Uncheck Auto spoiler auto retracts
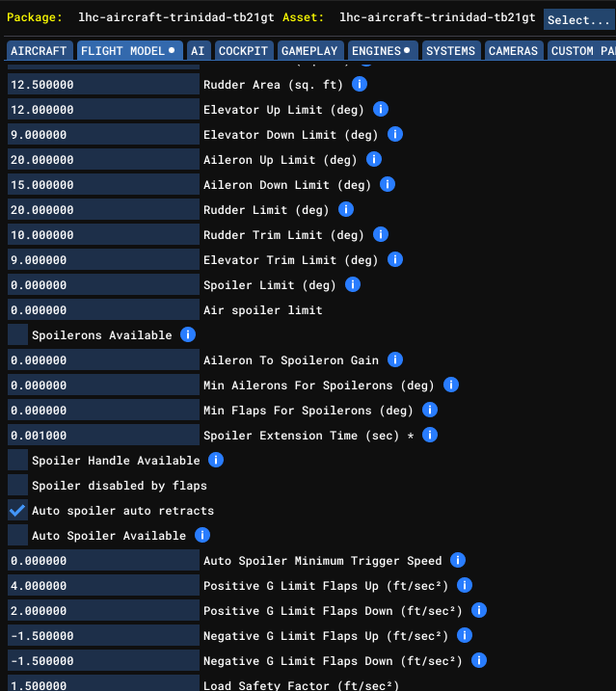The width and height of the screenshot is (616, 691). [17, 511]
